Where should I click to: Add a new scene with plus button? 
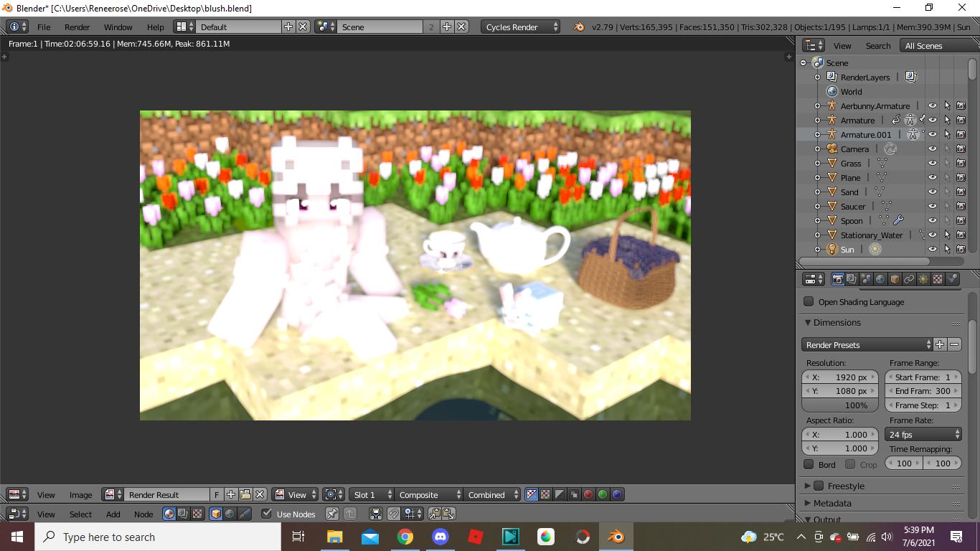coord(446,27)
